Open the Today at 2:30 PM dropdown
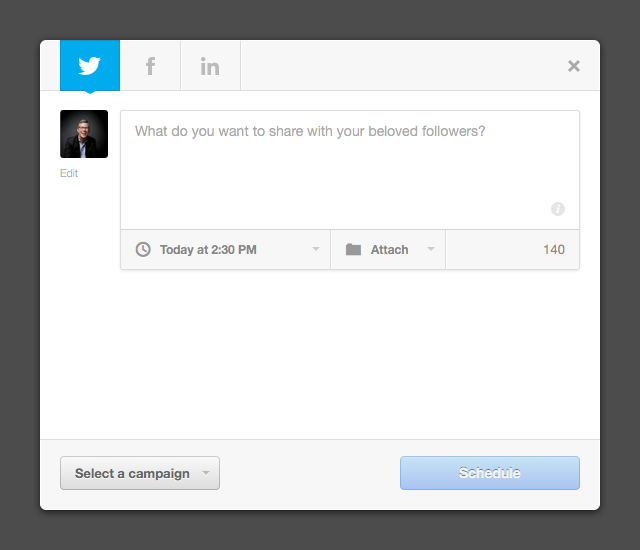This screenshot has height=550, width=640. (x=225, y=249)
